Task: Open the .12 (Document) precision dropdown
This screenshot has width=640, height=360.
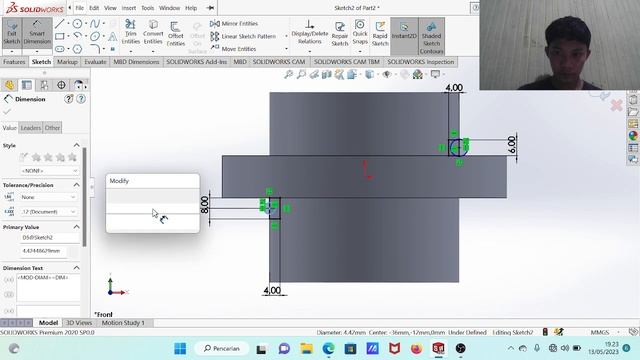Action: click(x=48, y=211)
